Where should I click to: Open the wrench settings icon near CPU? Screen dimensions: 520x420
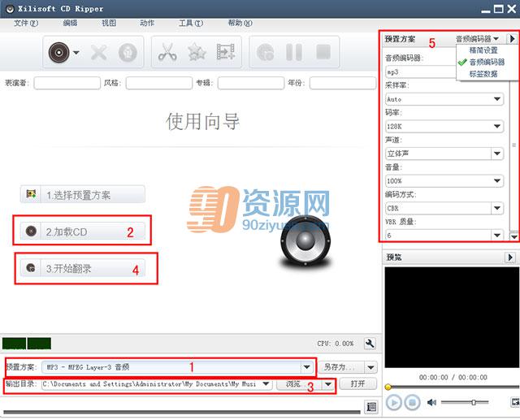point(370,344)
